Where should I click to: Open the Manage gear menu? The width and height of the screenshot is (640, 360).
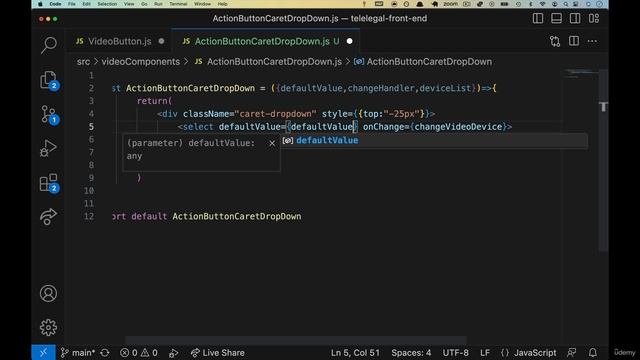click(49, 327)
